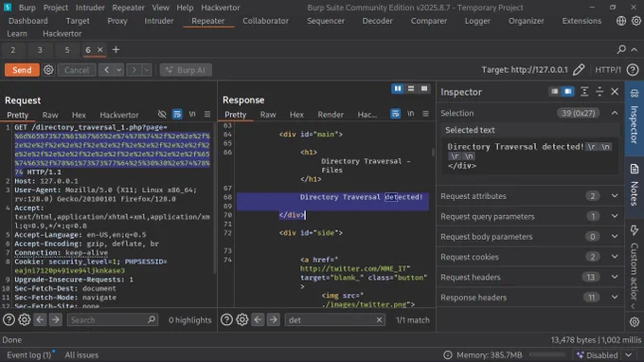The height and width of the screenshot is (362, 644).
Task: Select the Raw view in Request pane
Action: pos(50,115)
